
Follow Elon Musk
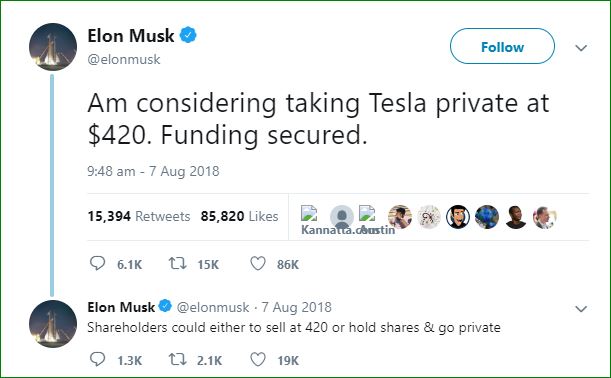pyautogui.click(x=502, y=46)
